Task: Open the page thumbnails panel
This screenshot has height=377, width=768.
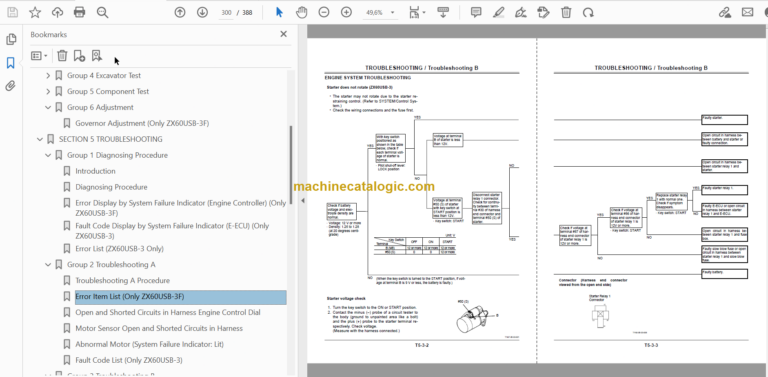Action: coord(11,39)
